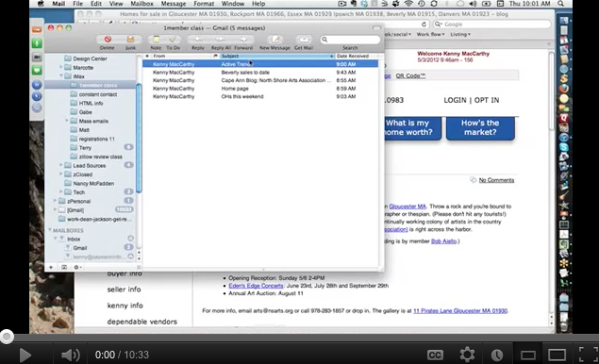This screenshot has height=364, width=599.
Task: Click the browser Google search field
Action: coord(492,25)
